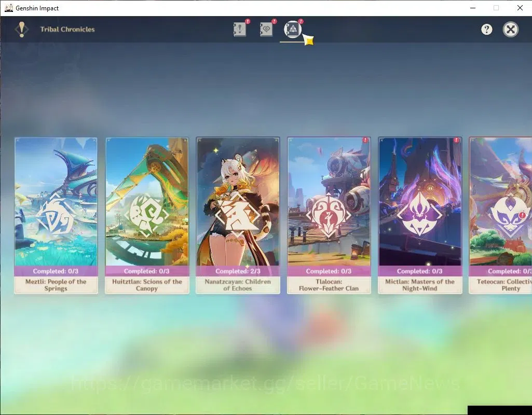
Task: Open Tlalocan Flower-Feather Clan card
Action: tap(329, 215)
